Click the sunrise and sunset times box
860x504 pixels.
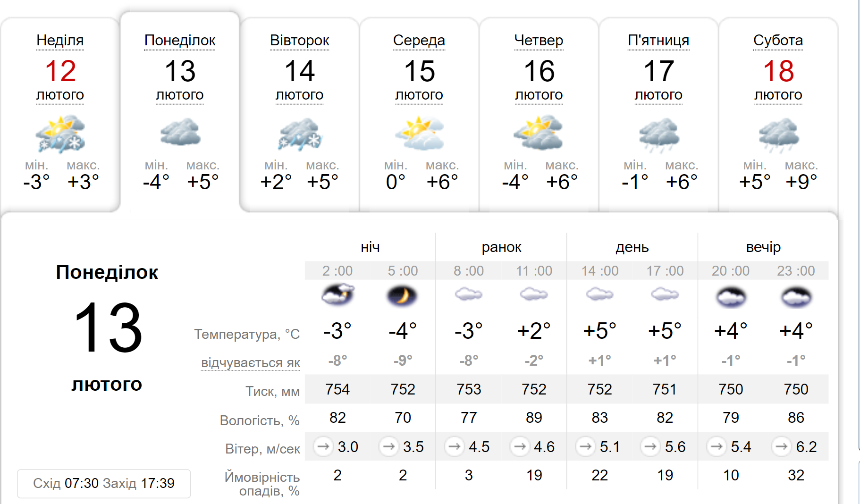pos(104,483)
